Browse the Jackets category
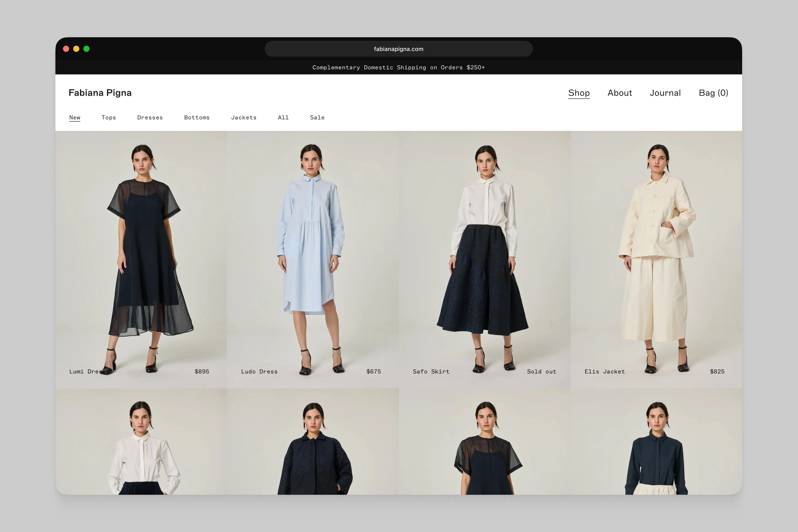This screenshot has height=532, width=798. tap(244, 117)
